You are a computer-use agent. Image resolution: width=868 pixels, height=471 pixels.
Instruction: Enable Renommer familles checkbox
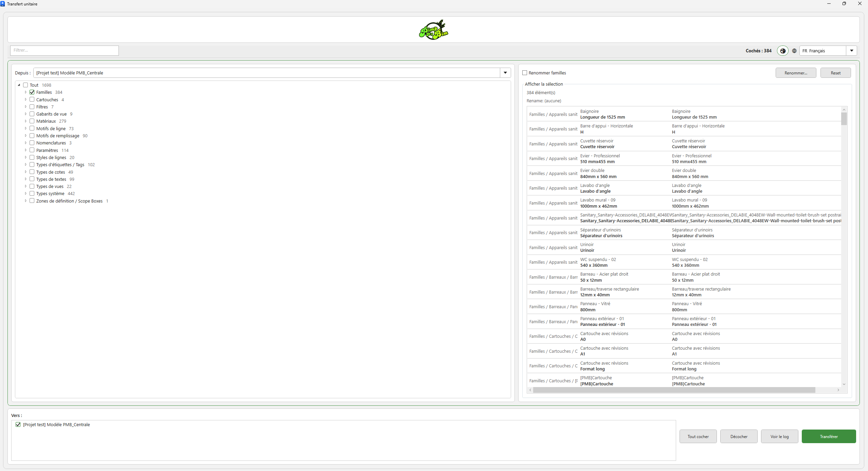point(525,73)
